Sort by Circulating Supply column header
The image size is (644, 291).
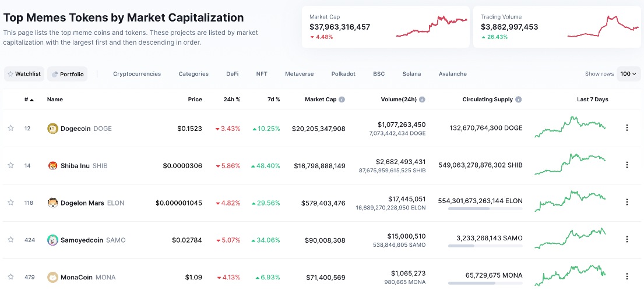(488, 100)
